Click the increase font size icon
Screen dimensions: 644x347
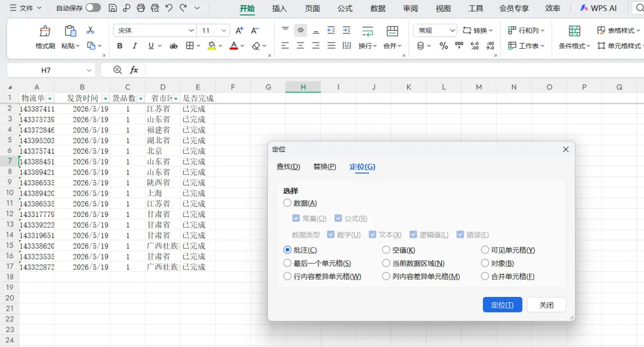pyautogui.click(x=240, y=30)
